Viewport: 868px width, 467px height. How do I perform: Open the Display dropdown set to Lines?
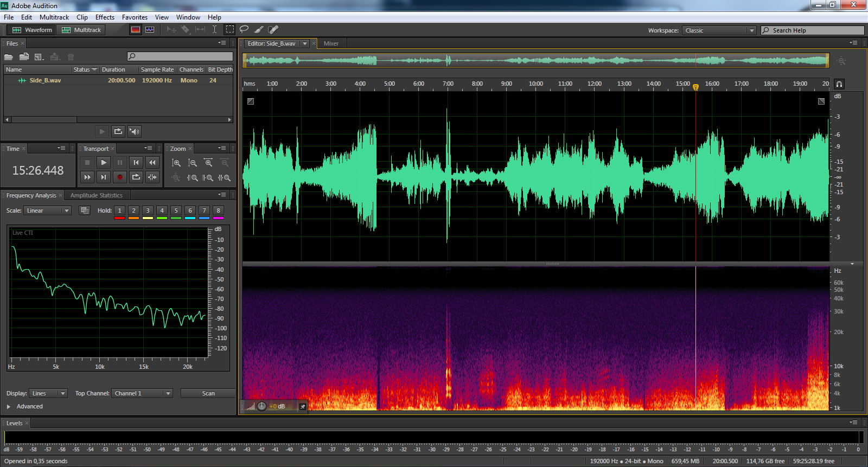(x=48, y=393)
